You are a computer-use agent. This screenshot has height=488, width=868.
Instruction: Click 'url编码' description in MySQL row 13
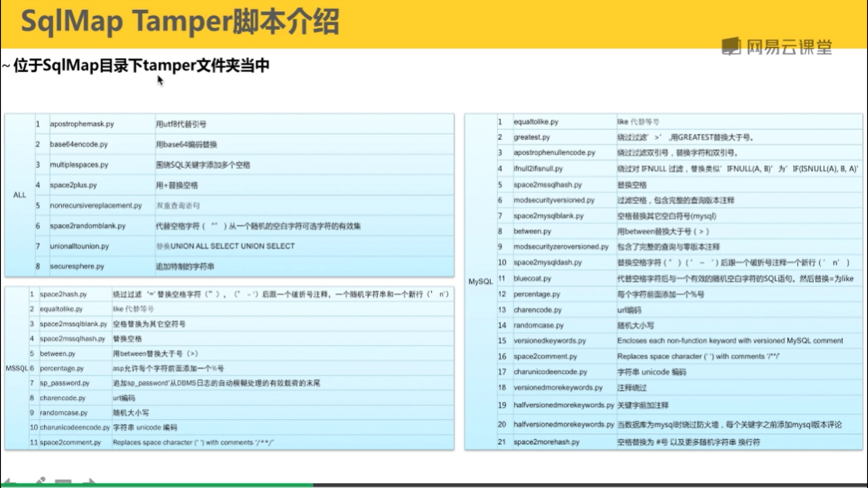tap(629, 310)
